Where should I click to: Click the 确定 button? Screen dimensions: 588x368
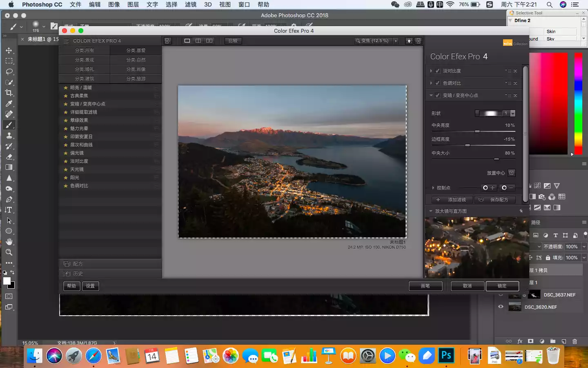(x=502, y=286)
